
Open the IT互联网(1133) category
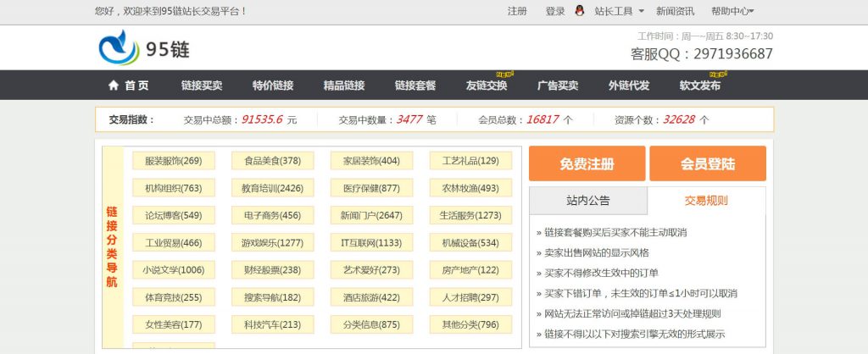click(371, 243)
